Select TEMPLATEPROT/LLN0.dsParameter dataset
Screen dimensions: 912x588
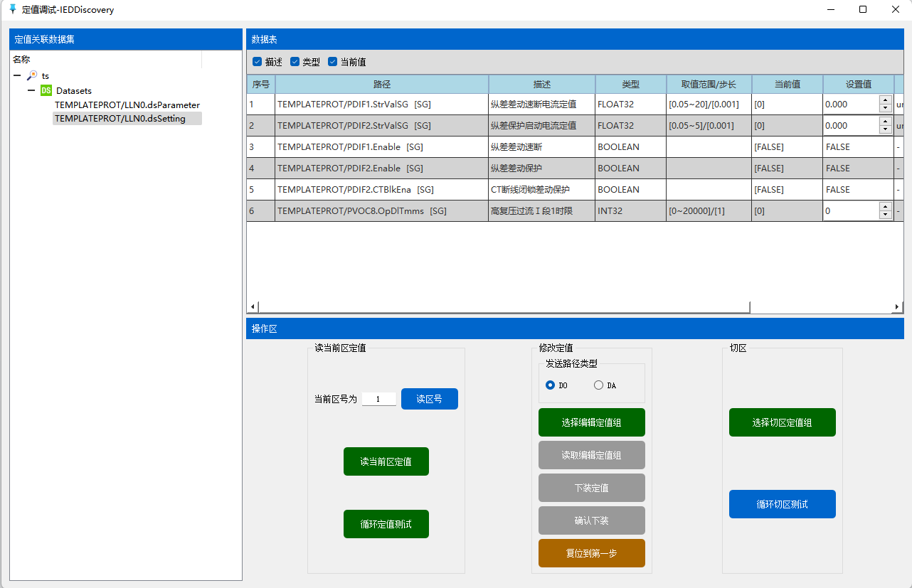tap(127, 105)
